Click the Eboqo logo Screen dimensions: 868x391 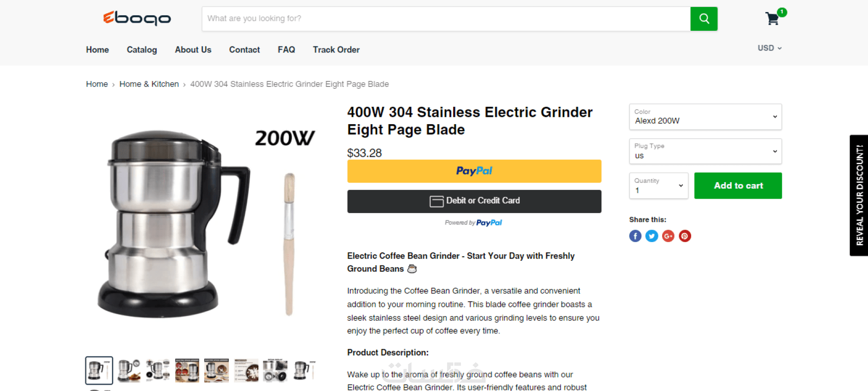tap(137, 18)
